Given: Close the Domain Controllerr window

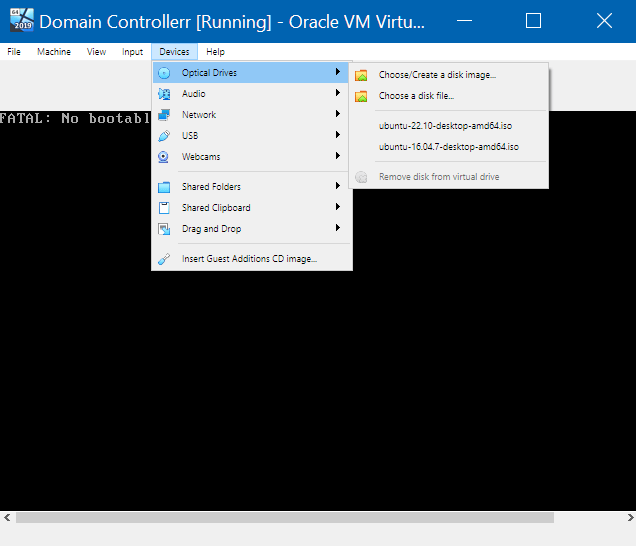Looking at the screenshot, I should tap(604, 20).
